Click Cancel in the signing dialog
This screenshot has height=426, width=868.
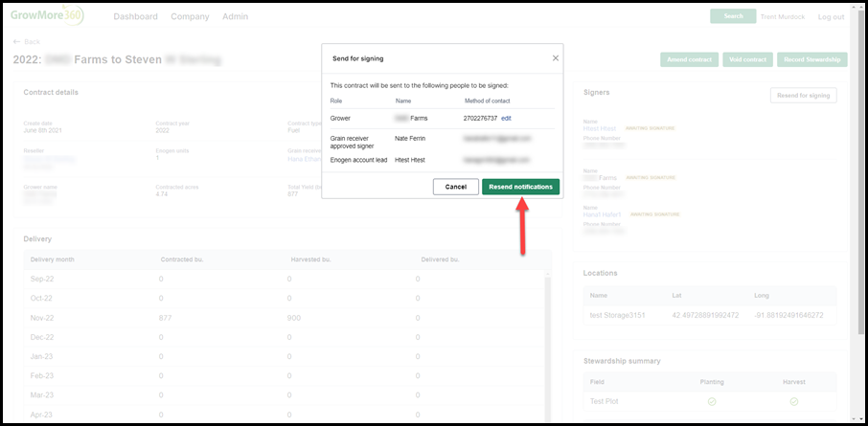click(x=456, y=187)
